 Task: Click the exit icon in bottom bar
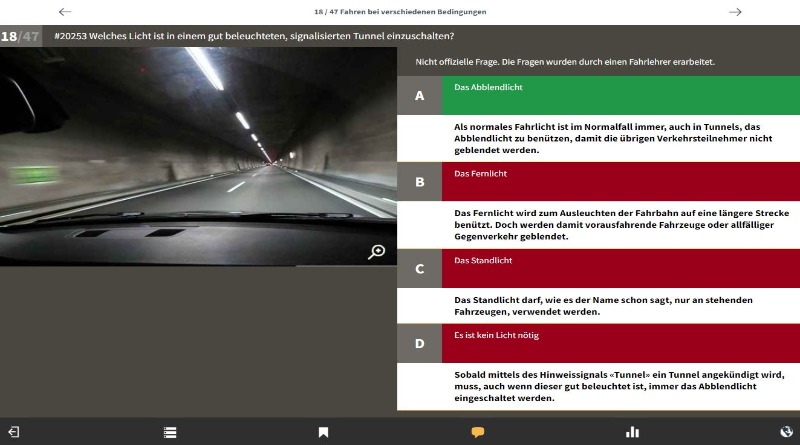(14, 432)
